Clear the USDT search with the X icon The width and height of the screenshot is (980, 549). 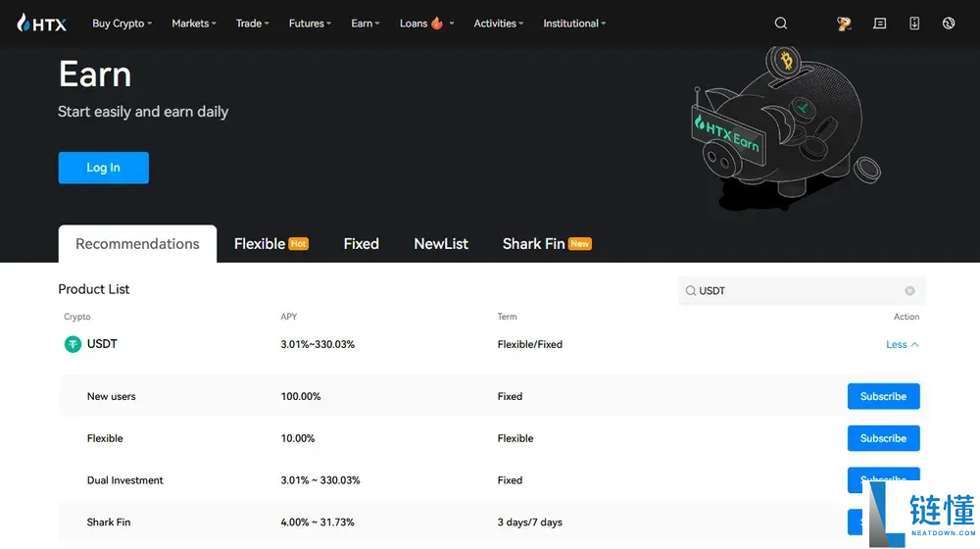(x=909, y=291)
